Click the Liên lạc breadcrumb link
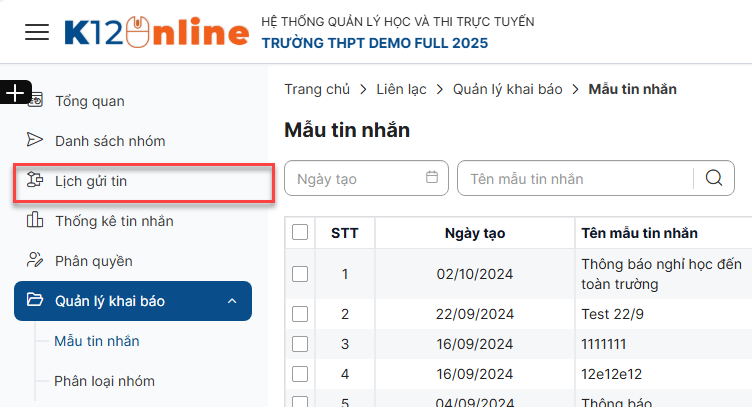Viewport: 752px width, 407px height. 401,90
